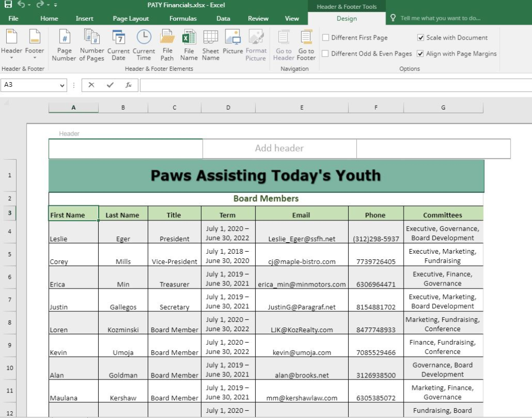Image resolution: width=532 pixels, height=418 pixels.
Task: Open the Formulas ribbon tab
Action: 183,18
